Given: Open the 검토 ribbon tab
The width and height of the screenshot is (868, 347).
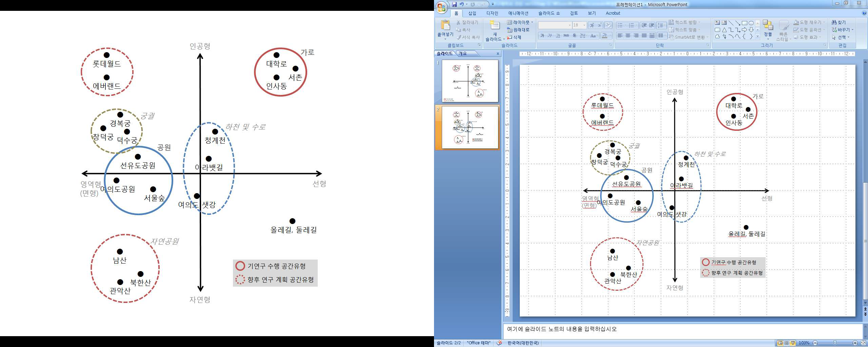Looking at the screenshot, I should click(574, 13).
